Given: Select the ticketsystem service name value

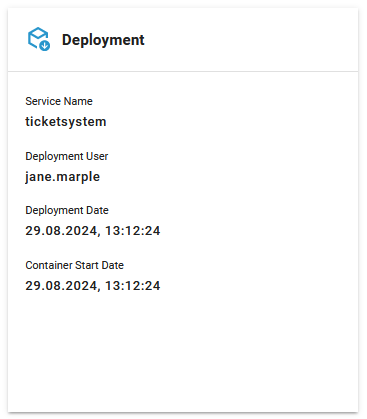Looking at the screenshot, I should [66, 122].
